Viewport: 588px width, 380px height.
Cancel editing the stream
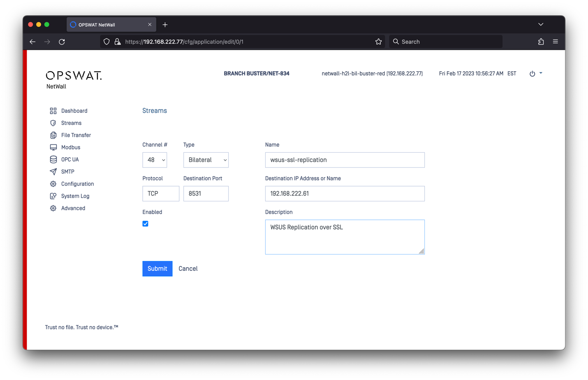[x=188, y=269]
